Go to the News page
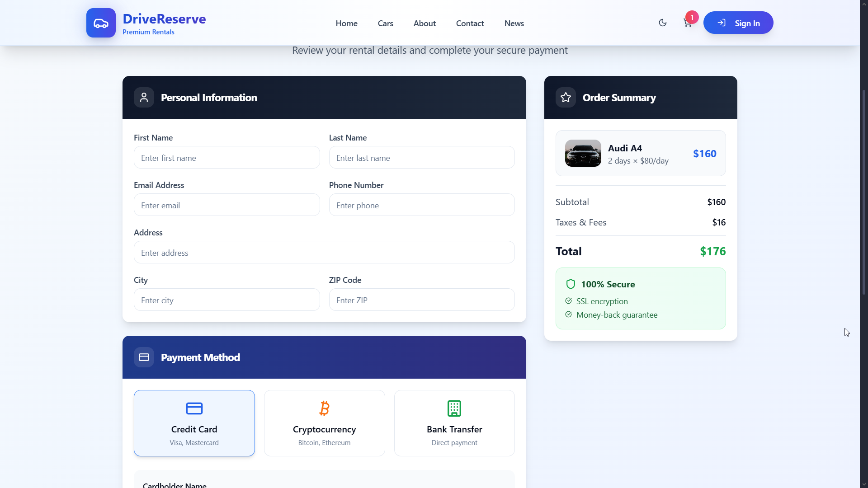 coord(514,23)
